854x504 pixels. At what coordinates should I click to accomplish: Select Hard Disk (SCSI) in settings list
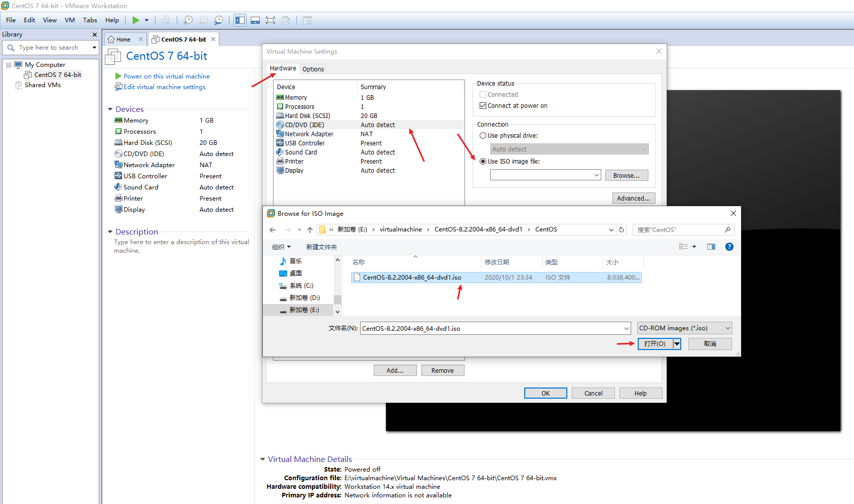(369, 116)
